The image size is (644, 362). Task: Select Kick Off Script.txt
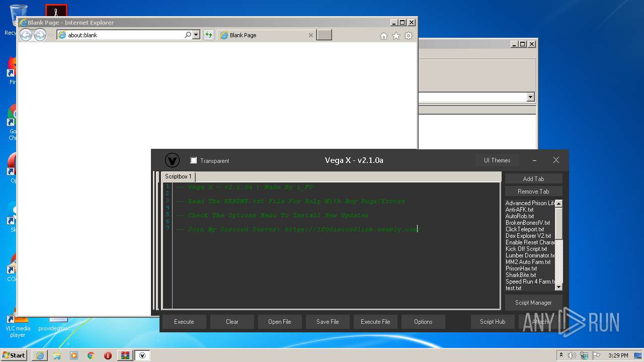click(526, 249)
